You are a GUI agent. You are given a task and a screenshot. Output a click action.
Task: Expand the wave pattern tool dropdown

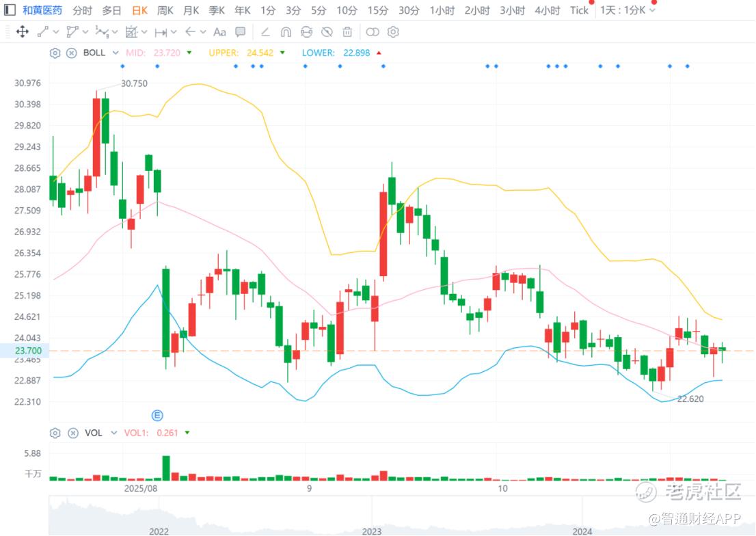click(x=115, y=32)
